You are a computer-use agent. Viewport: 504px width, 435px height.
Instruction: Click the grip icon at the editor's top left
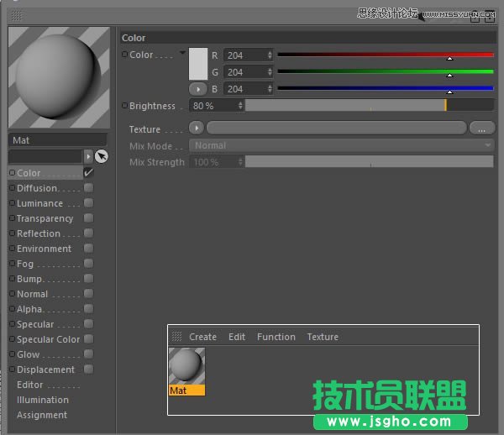point(17,15)
